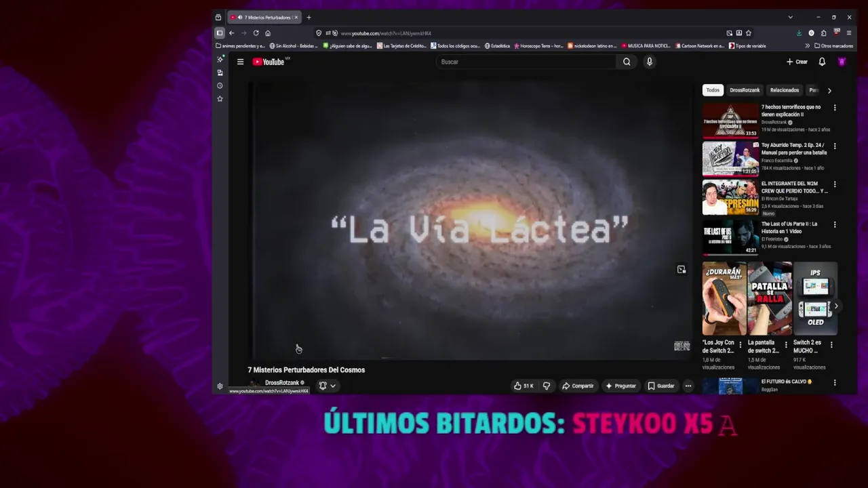The height and width of the screenshot is (488, 868).
Task: Bookmark page with the star icon
Action: click(x=748, y=33)
